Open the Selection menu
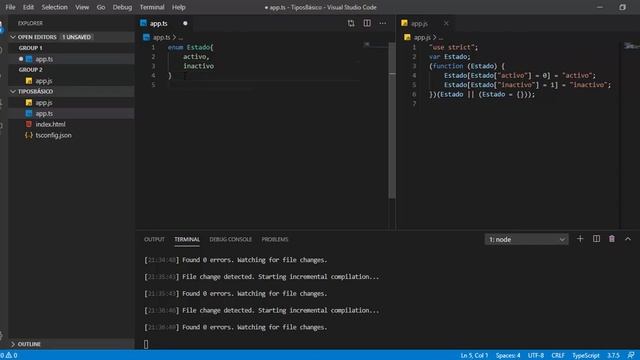Screen dimensions: 640x360 pyautogui.click(x=54, y=7)
